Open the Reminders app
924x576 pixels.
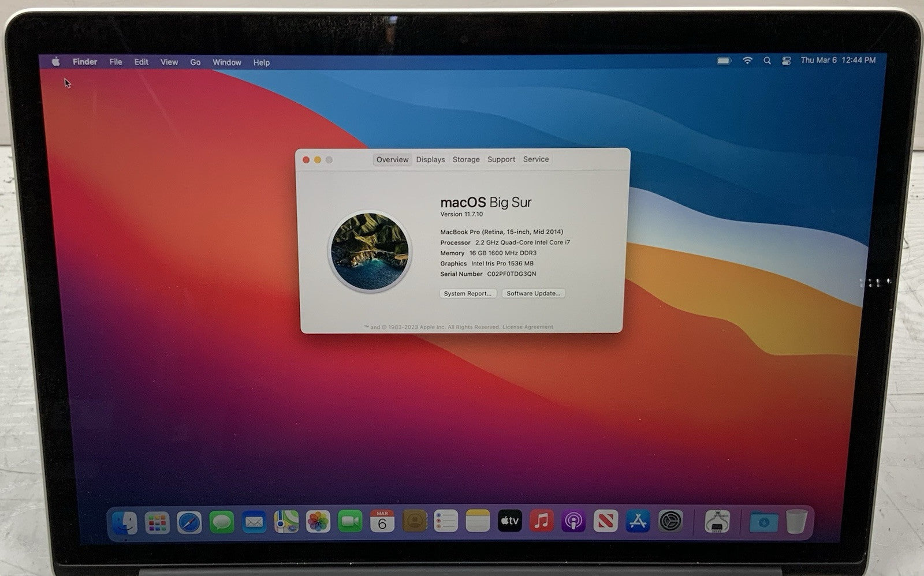(446, 521)
